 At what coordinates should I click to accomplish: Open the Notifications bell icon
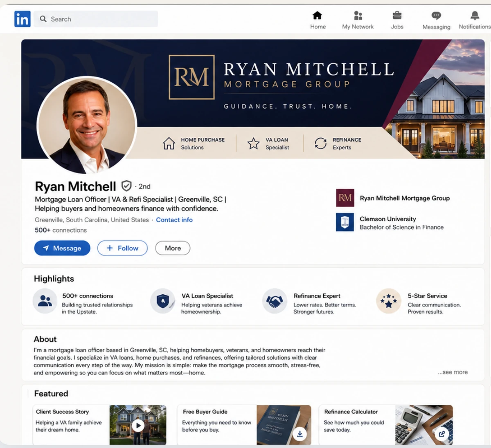[x=475, y=16]
